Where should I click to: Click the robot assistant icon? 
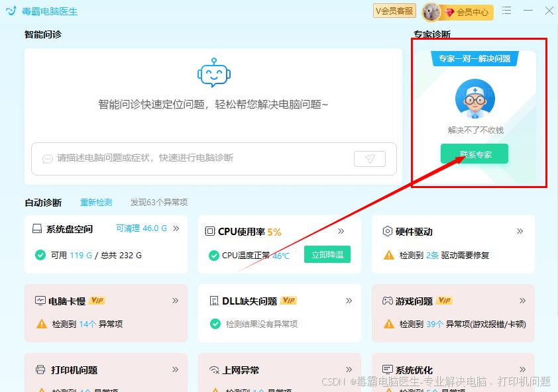point(214,73)
